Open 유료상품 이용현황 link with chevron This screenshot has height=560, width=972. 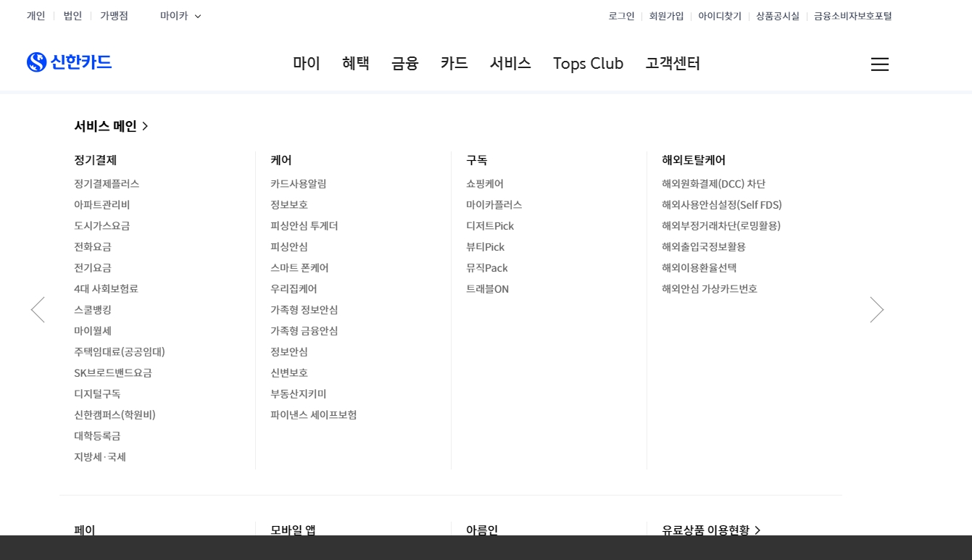[x=711, y=530]
